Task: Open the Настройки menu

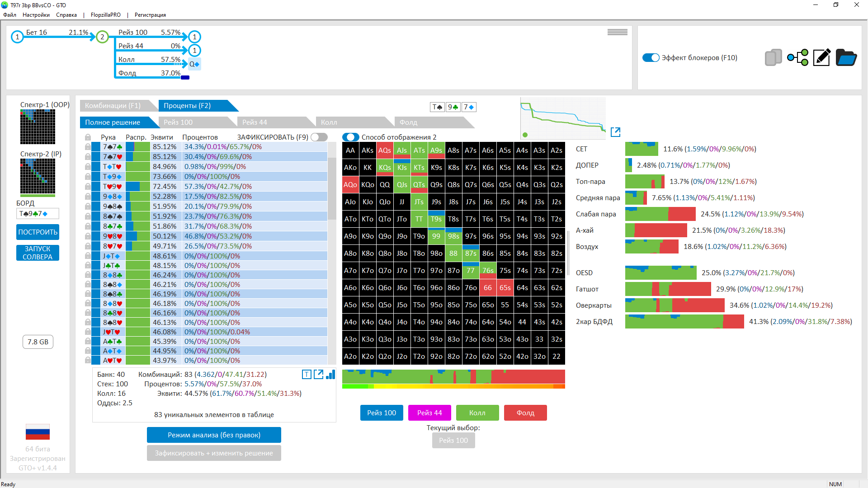Action: 36,15
